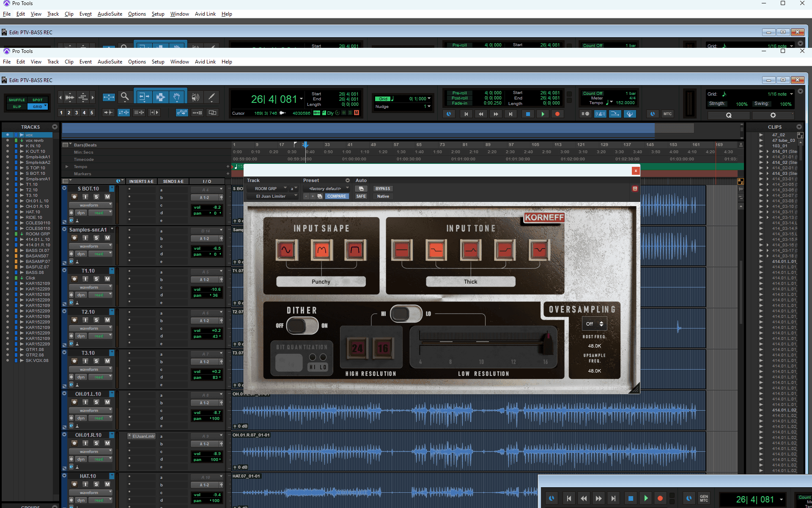This screenshot has width=812, height=508.
Task: Open the Setup menu
Action: click(x=158, y=62)
